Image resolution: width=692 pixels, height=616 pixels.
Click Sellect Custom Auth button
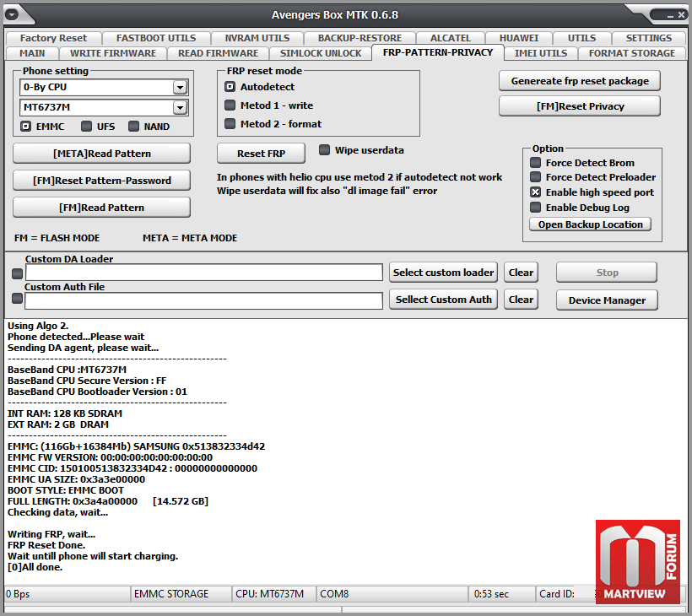click(x=443, y=300)
